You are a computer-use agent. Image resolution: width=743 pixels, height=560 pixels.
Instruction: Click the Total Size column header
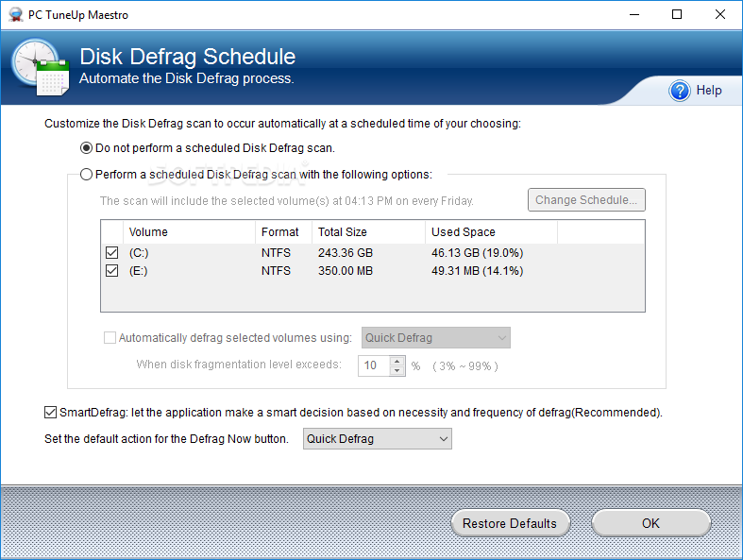tap(368, 232)
